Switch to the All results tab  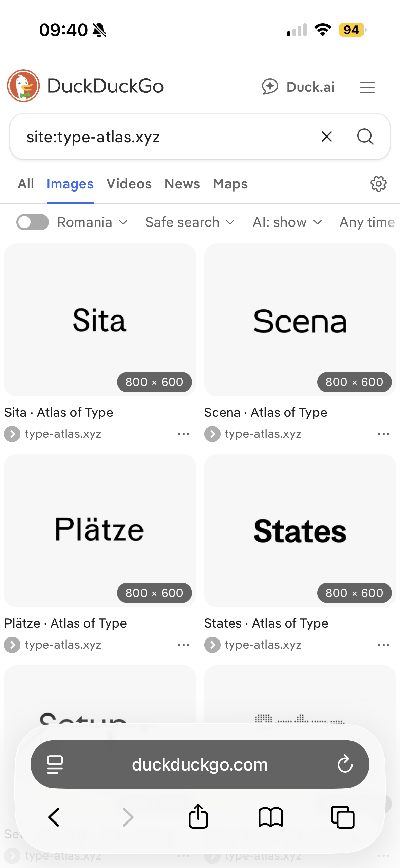(26, 184)
